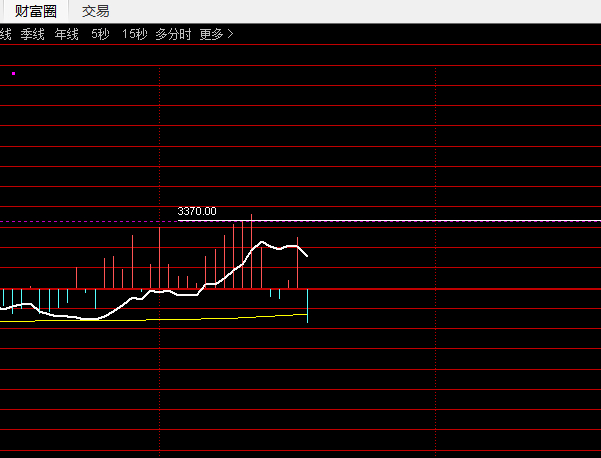Click the right dotted vertical time gridline
Image resolution: width=601 pixels, height=458 pixels.
click(435, 261)
